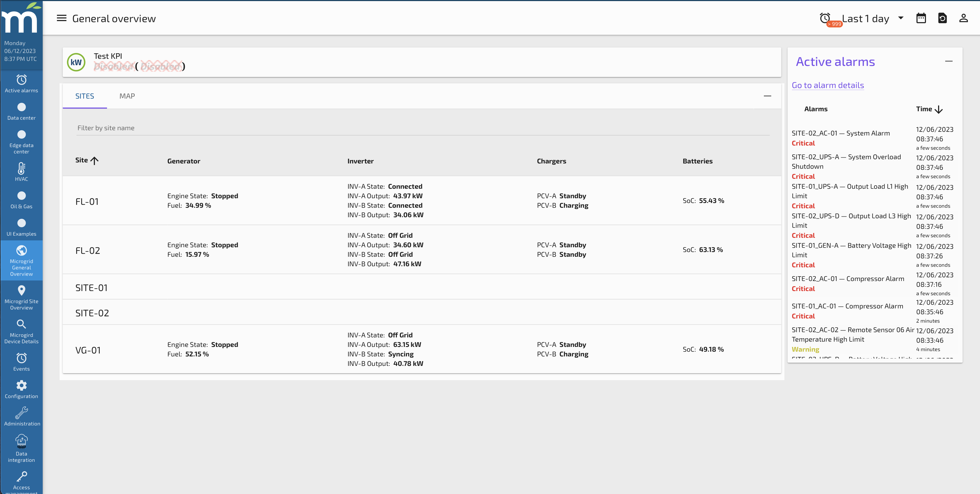Collapse the Active alarms panel
Image resolution: width=980 pixels, height=494 pixels.
pos(949,61)
